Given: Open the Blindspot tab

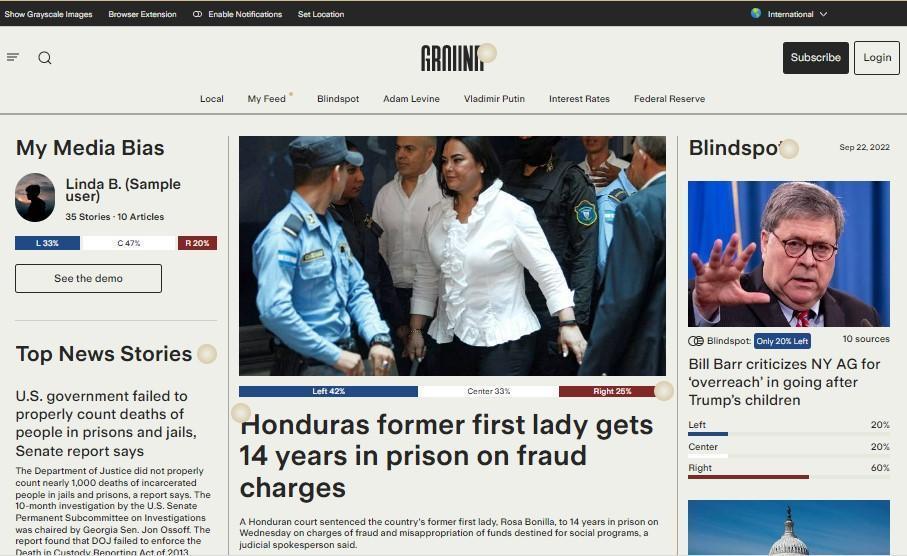Looking at the screenshot, I should click(x=338, y=99).
